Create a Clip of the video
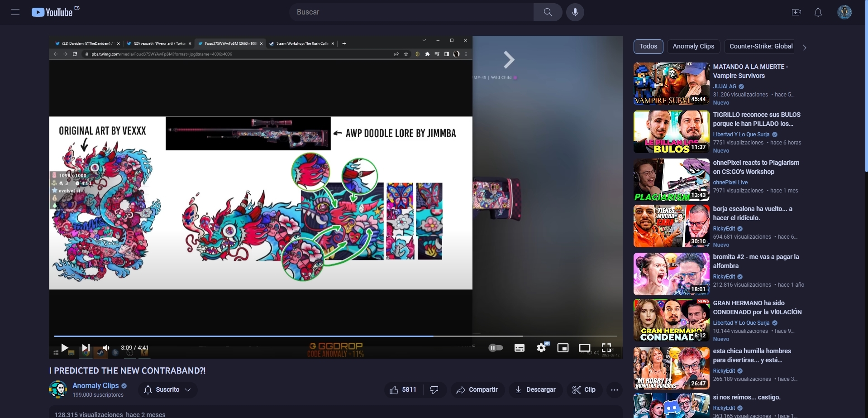The image size is (868, 418). tap(584, 390)
